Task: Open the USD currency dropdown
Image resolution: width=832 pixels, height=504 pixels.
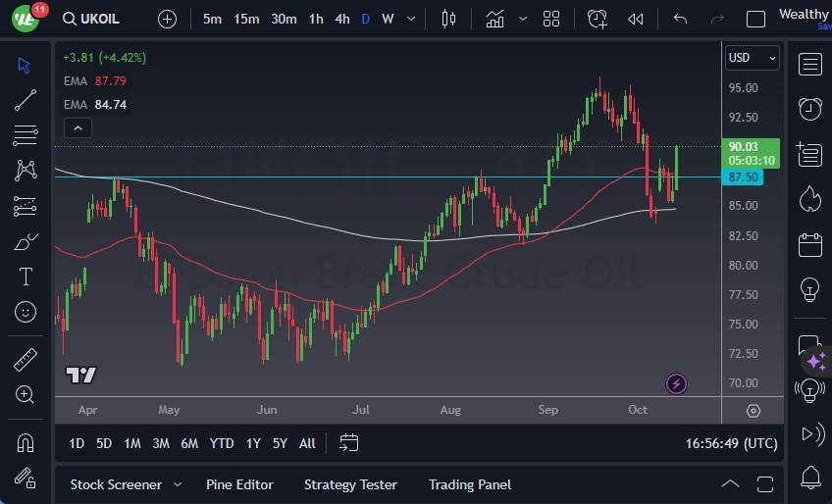Action: click(x=753, y=58)
